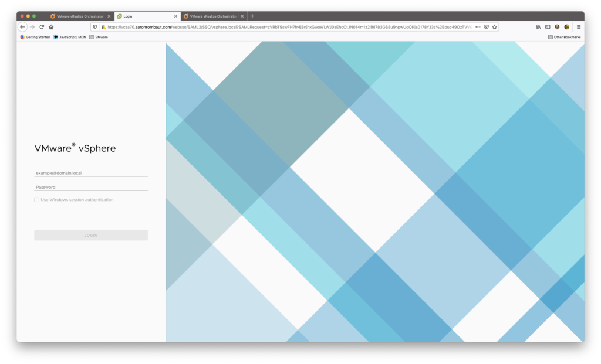Bookmark this page with the star icon
The height and width of the screenshot is (364, 601).
coord(494,27)
